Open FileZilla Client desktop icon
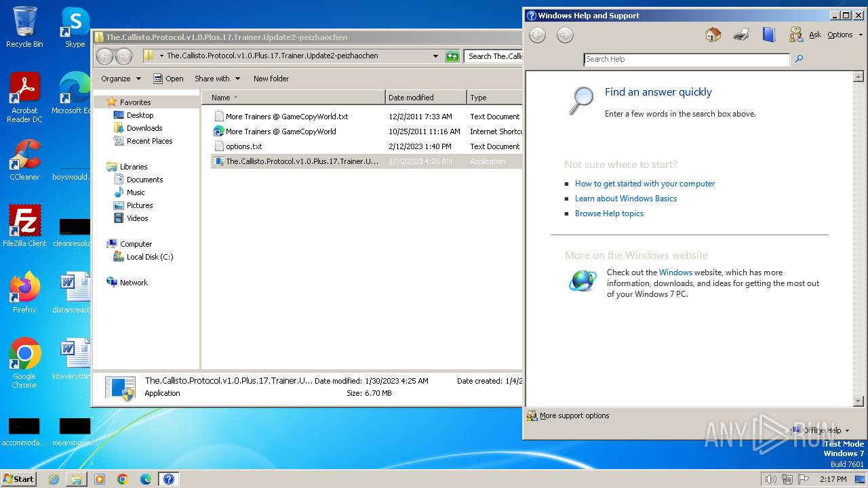Screen dimensions: 868x488 [x=24, y=226]
